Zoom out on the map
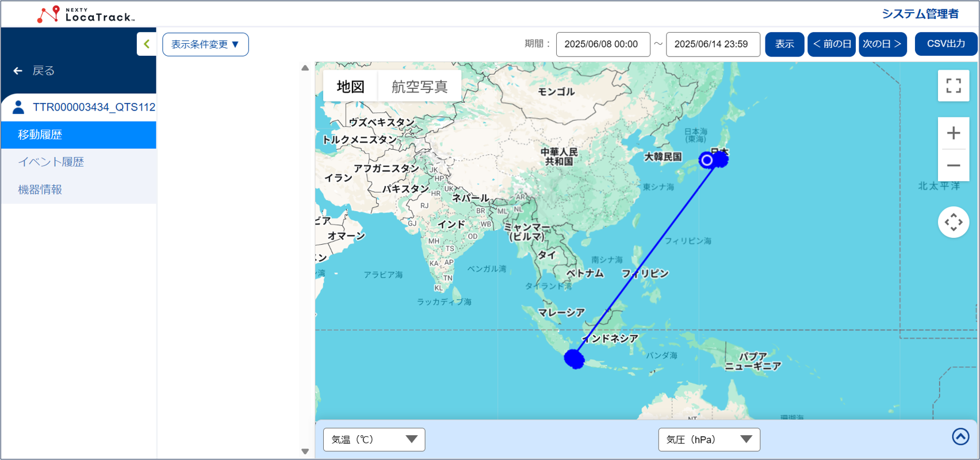 coord(953,166)
